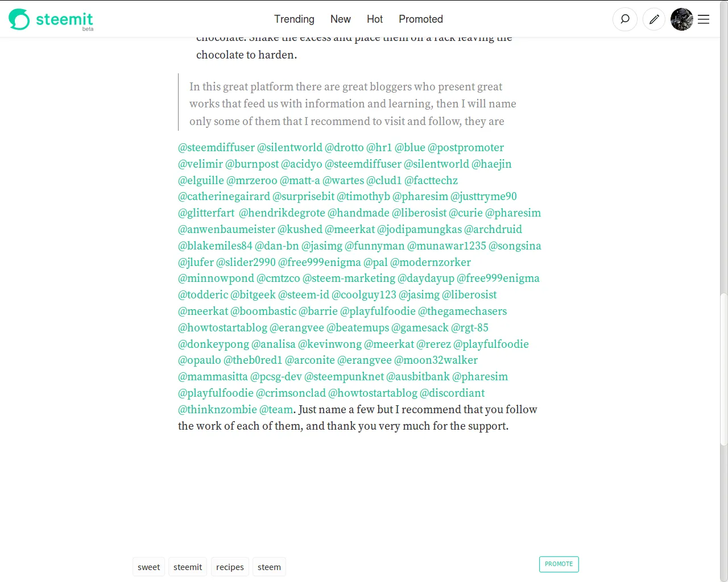The height and width of the screenshot is (582, 728).
Task: Visit the @thegamechasers mention link
Action: click(x=462, y=311)
